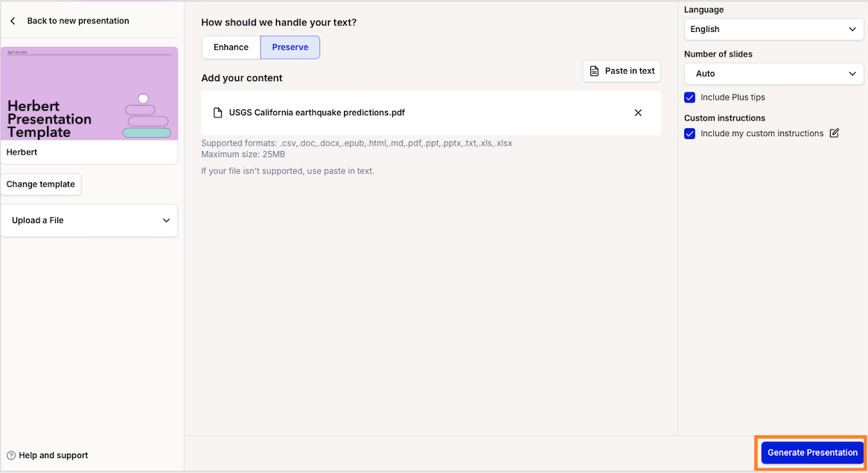This screenshot has width=868, height=473.
Task: Select the Preserve text handling option
Action: (x=290, y=48)
